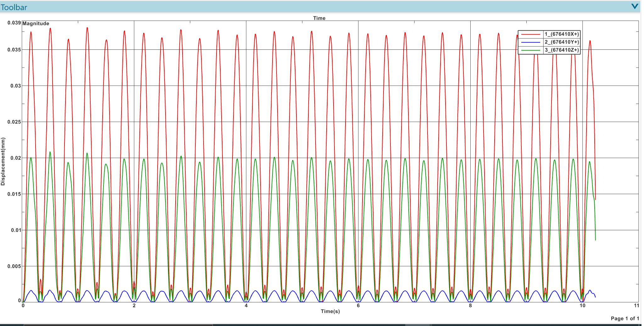Click the green line sample in legend
The height and width of the screenshot is (326, 644).
tap(530, 50)
